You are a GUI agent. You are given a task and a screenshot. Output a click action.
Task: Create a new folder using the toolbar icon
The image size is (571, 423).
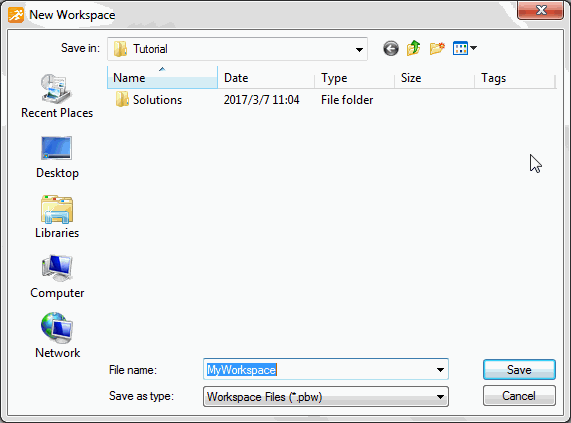pos(437,48)
